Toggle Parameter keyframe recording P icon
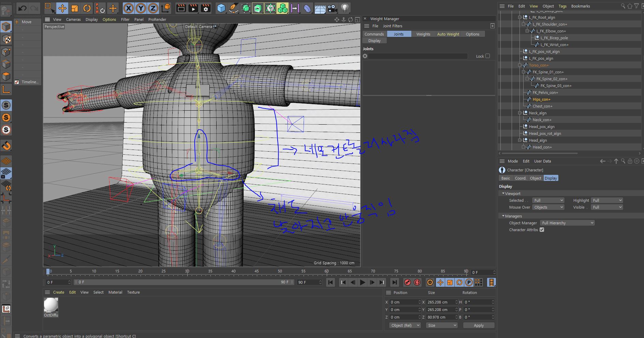The width and height of the screenshot is (644, 338). click(469, 282)
